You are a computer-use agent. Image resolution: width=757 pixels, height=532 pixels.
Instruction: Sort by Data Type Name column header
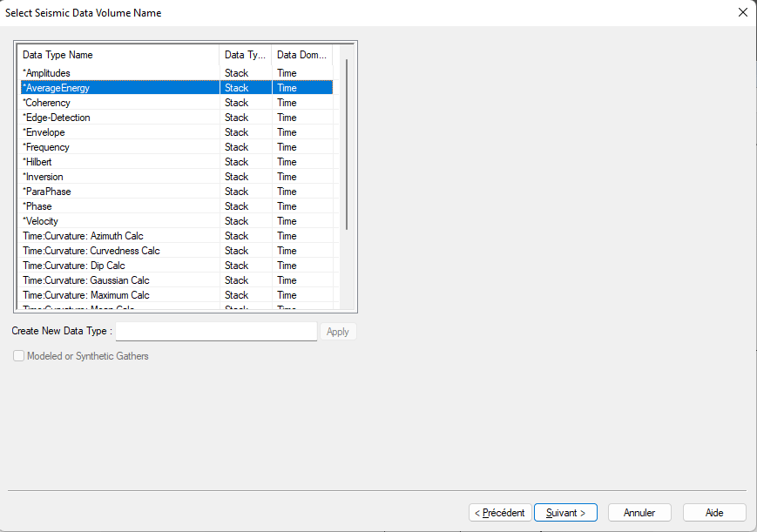118,55
